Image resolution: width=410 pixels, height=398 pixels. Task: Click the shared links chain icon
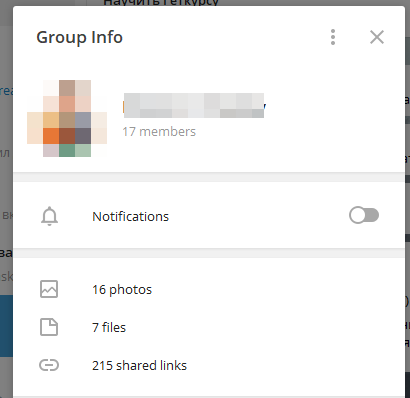(49, 365)
